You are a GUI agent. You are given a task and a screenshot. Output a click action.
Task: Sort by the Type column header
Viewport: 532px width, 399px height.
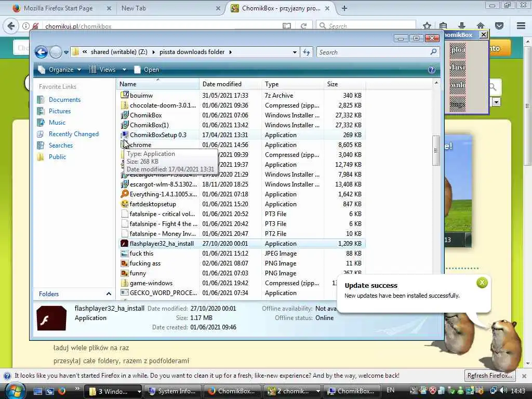[x=292, y=84]
